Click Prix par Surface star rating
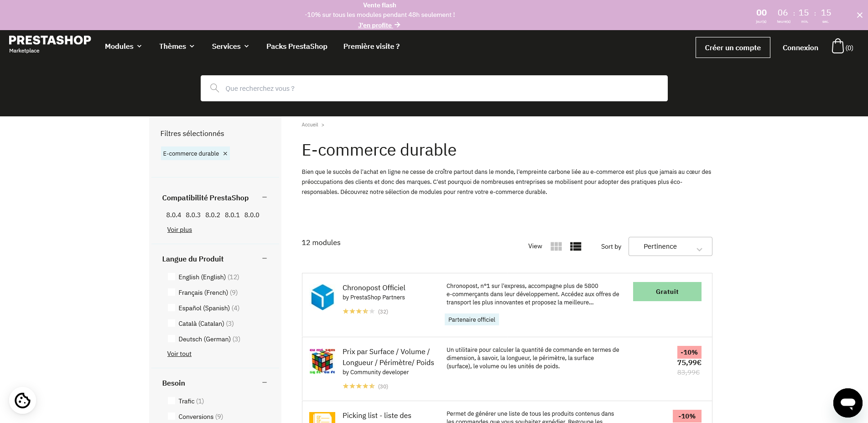The height and width of the screenshot is (423, 868). coord(359,386)
